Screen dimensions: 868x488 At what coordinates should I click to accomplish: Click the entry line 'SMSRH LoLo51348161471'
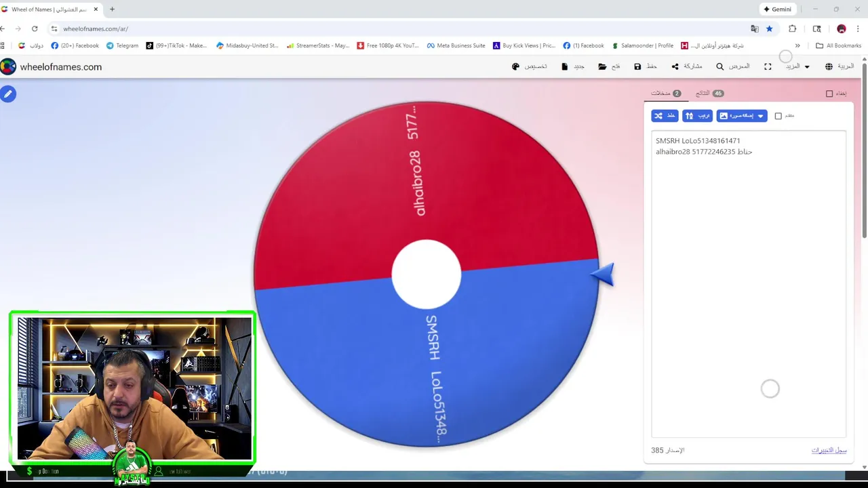[x=698, y=141]
